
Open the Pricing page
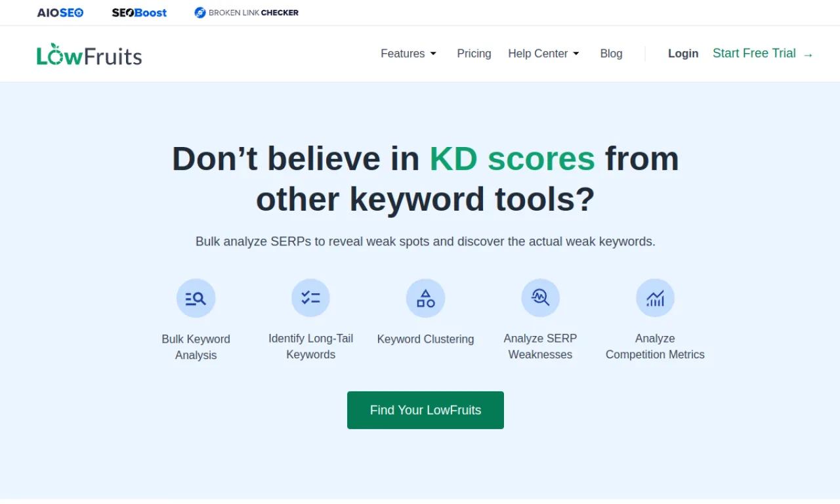click(x=474, y=54)
